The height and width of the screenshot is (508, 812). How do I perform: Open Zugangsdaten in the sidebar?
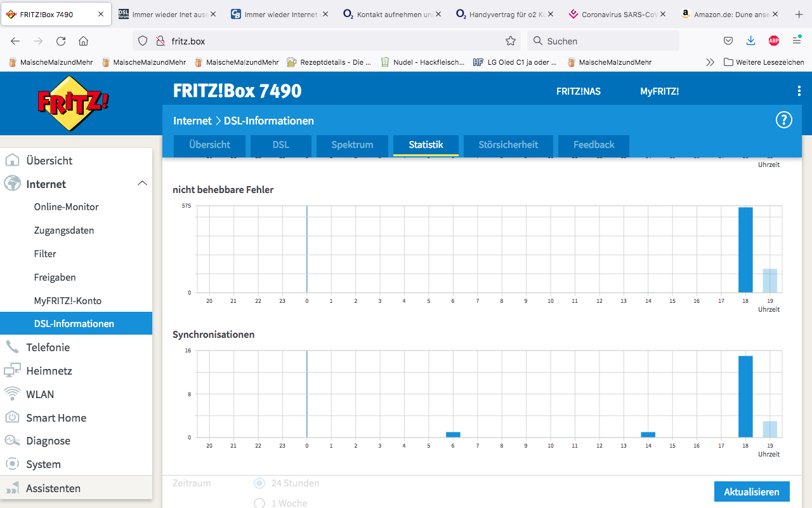coord(64,231)
